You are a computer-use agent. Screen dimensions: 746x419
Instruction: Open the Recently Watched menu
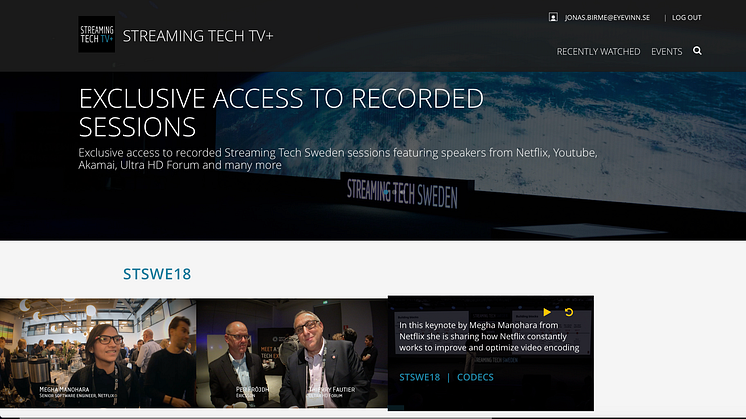598,52
